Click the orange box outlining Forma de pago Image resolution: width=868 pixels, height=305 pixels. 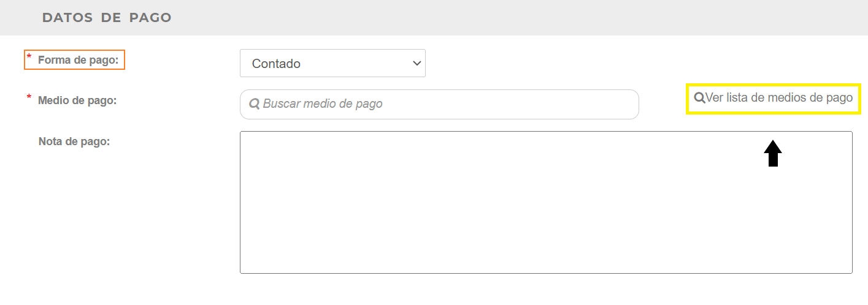pos(74,59)
